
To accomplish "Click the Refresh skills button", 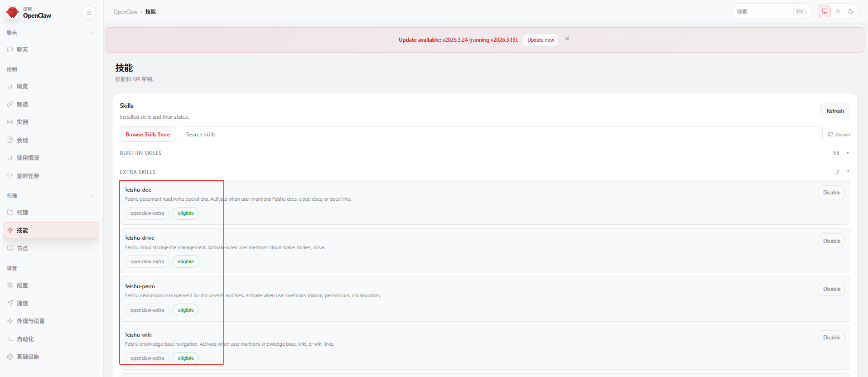I will click(x=835, y=111).
